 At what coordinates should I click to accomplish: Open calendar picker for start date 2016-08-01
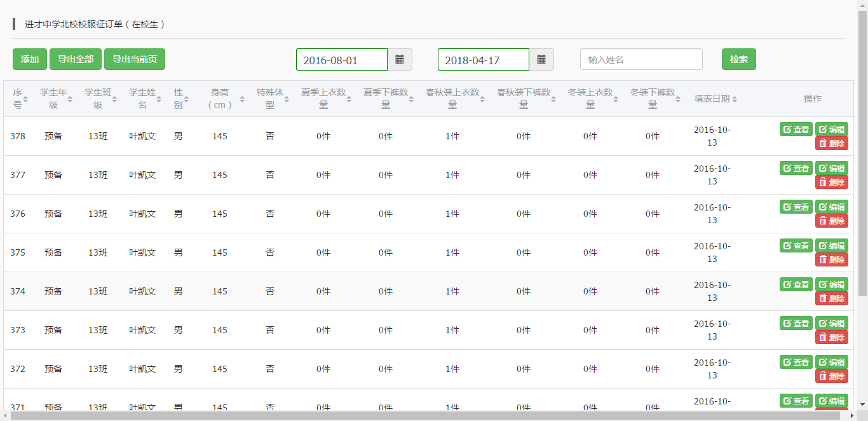pyautogui.click(x=400, y=59)
